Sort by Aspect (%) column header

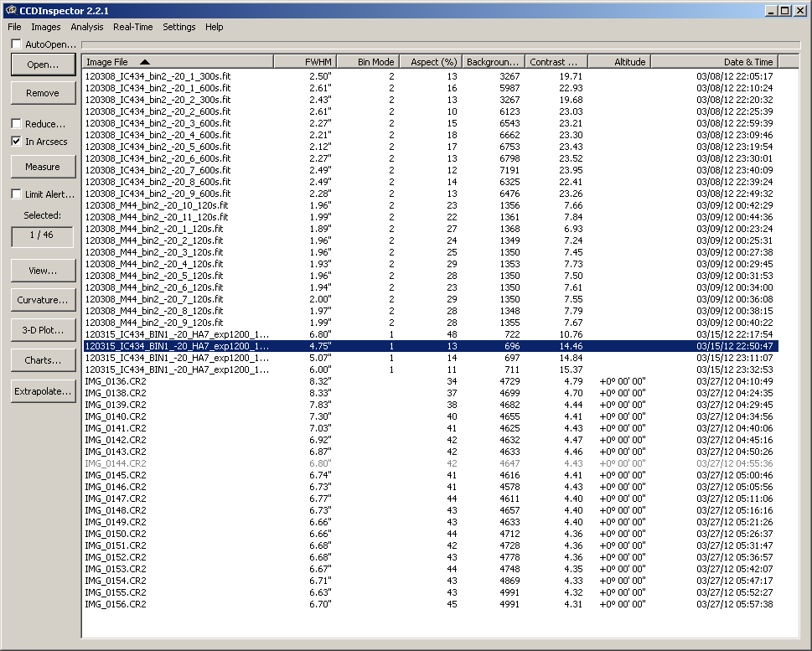[x=431, y=62]
